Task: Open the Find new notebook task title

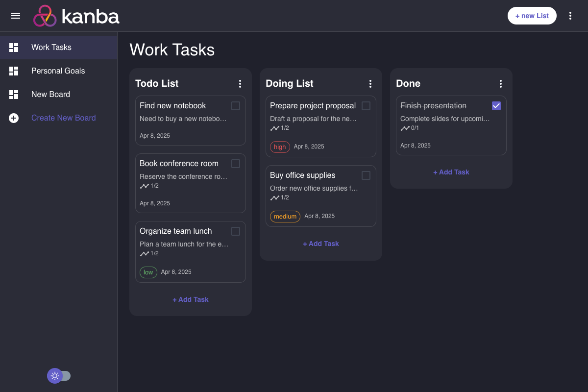Action: click(x=173, y=106)
